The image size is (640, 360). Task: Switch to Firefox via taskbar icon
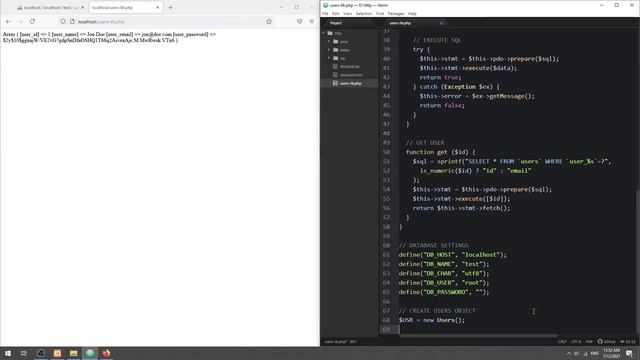tap(106, 353)
